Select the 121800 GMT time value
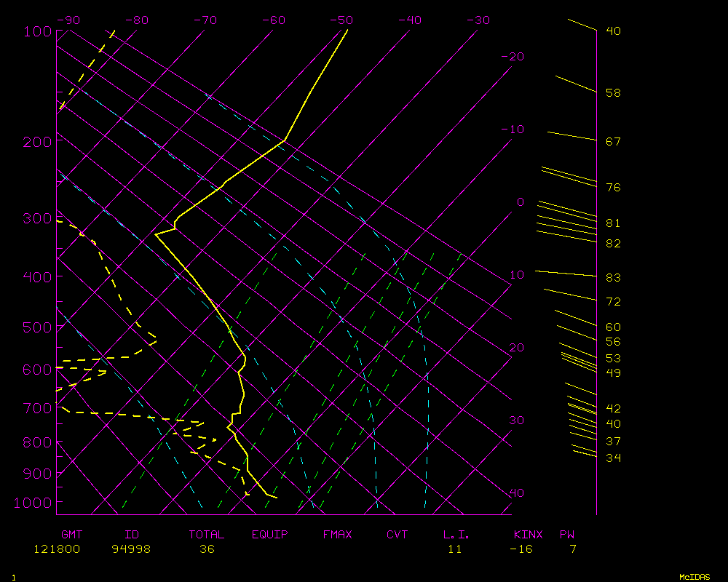This screenshot has height=582, width=728. click(x=55, y=549)
